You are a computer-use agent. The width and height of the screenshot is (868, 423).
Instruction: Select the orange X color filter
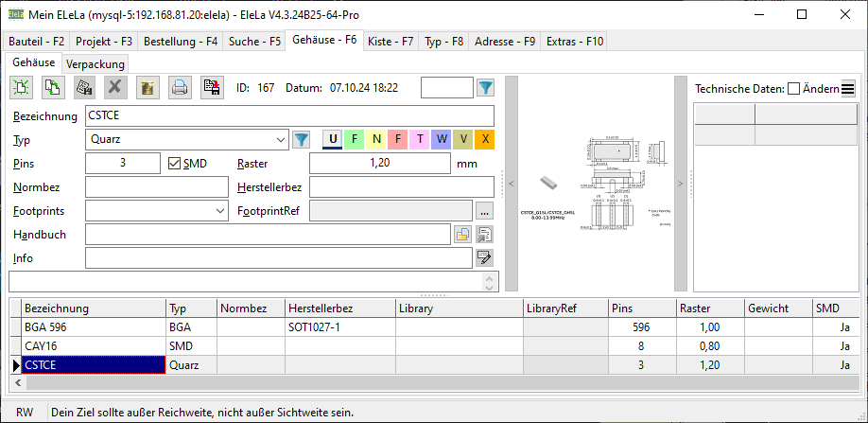(x=484, y=140)
